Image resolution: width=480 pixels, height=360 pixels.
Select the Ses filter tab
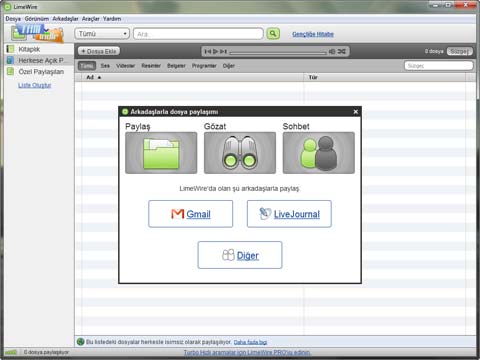tap(105, 66)
